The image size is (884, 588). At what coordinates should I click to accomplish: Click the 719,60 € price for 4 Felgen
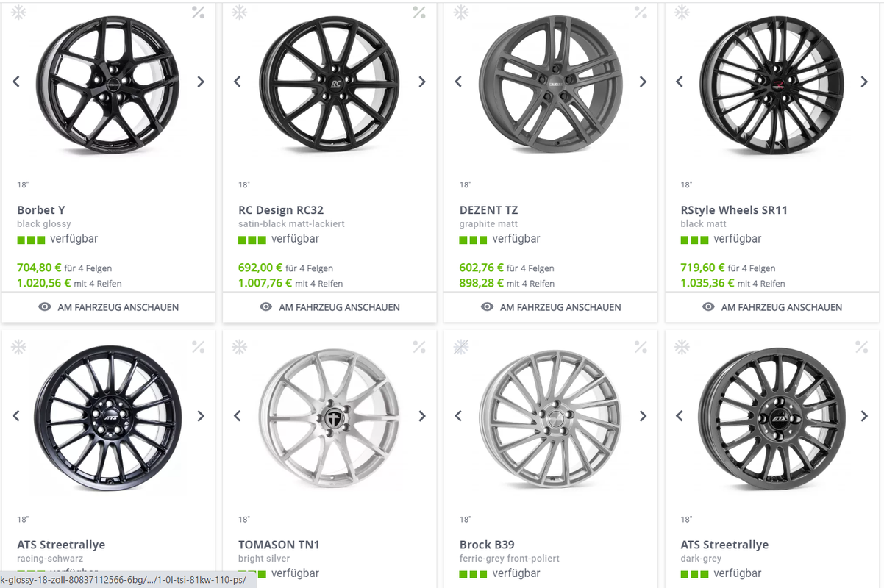tap(703, 268)
